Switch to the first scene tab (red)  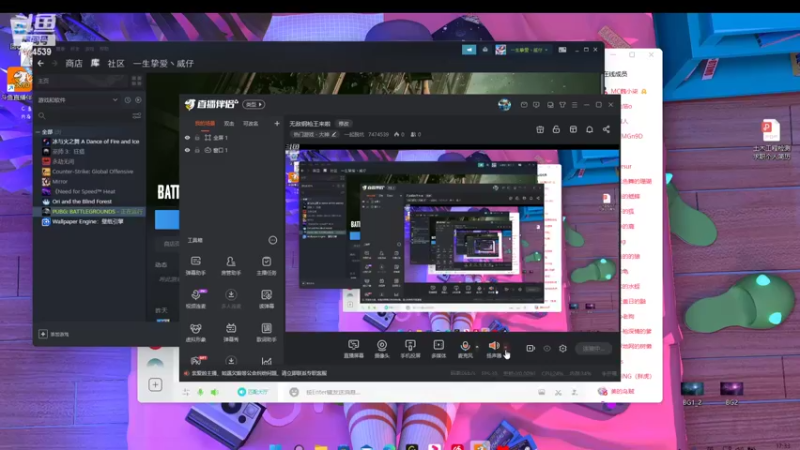click(205, 123)
